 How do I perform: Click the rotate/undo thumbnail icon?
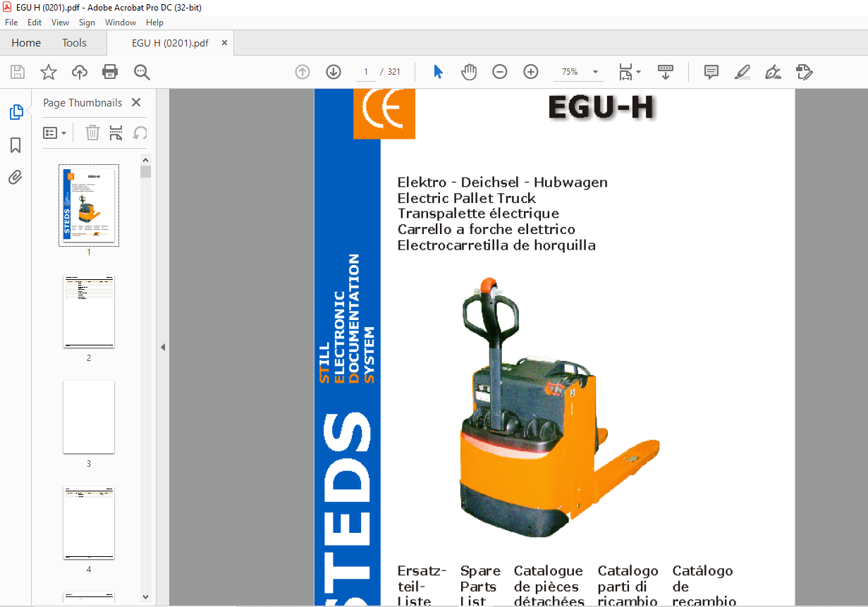click(x=140, y=133)
